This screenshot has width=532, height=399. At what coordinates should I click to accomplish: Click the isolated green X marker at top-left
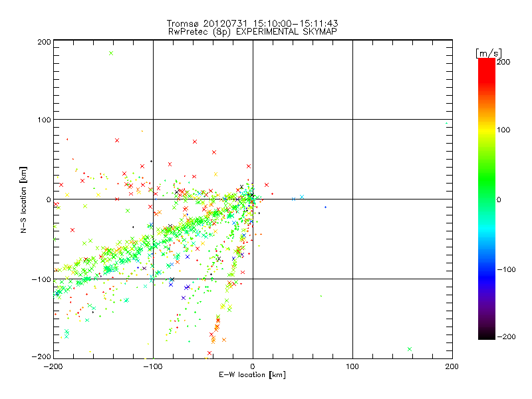point(111,53)
